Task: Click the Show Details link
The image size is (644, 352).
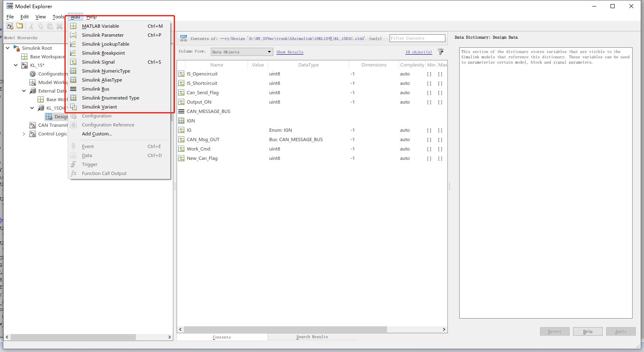Action: pos(290,52)
